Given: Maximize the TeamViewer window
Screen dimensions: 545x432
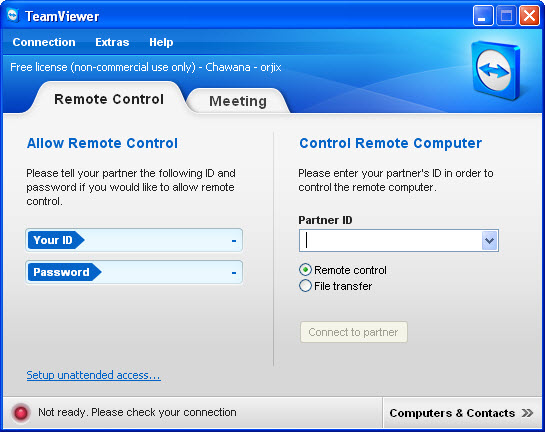Looking at the screenshot, I should (x=506, y=16).
